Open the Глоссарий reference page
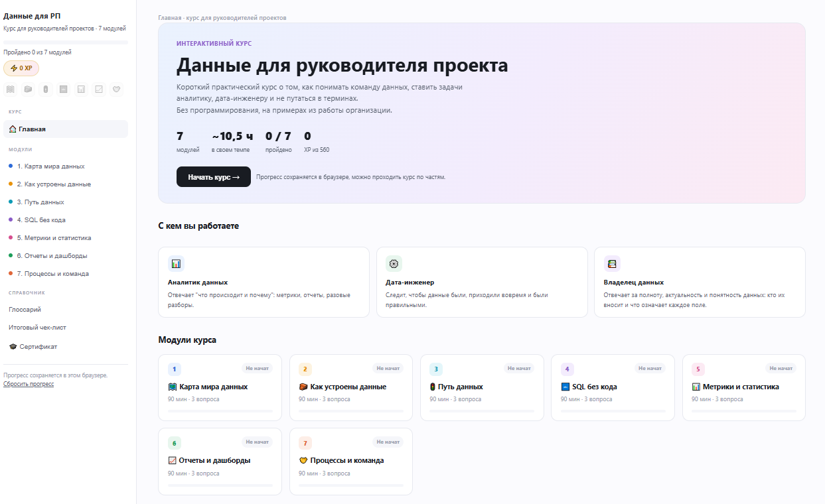 [66, 309]
